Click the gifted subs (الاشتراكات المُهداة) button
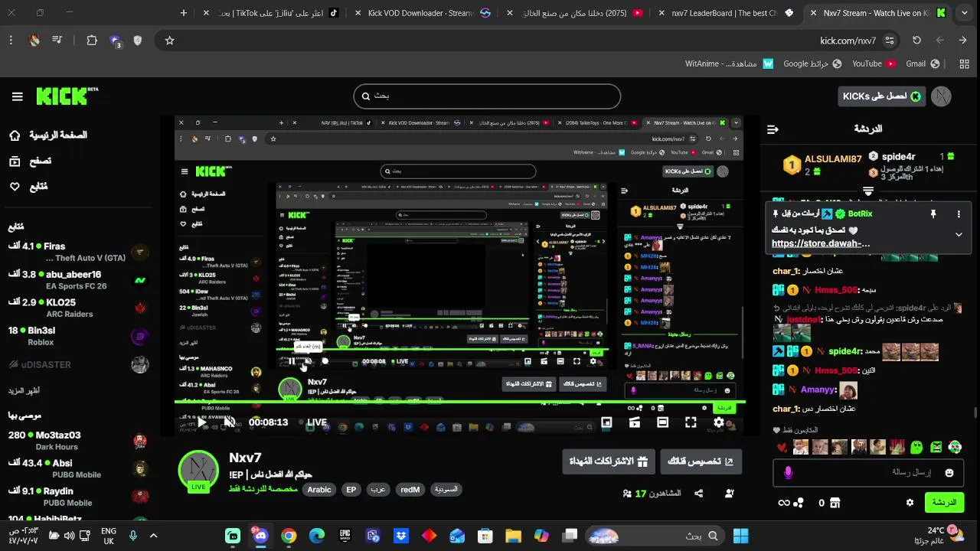This screenshot has width=980, height=551. click(x=609, y=461)
